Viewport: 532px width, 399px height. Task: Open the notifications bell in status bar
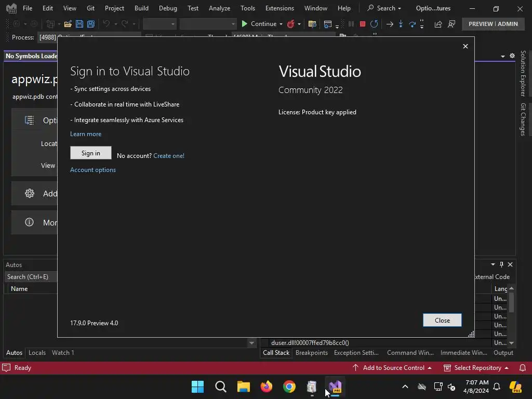523,368
